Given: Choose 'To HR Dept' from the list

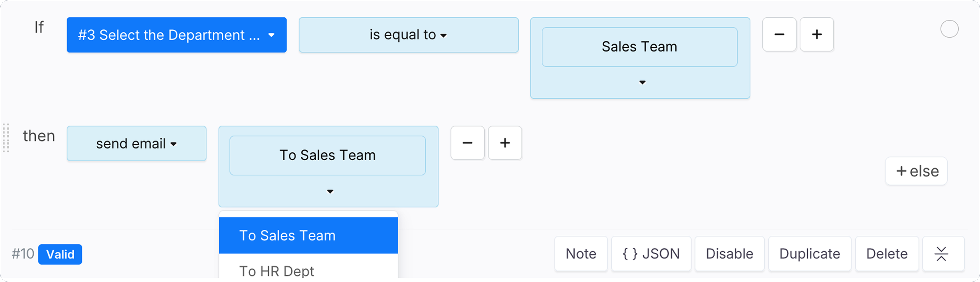Looking at the screenshot, I should click(308, 269).
